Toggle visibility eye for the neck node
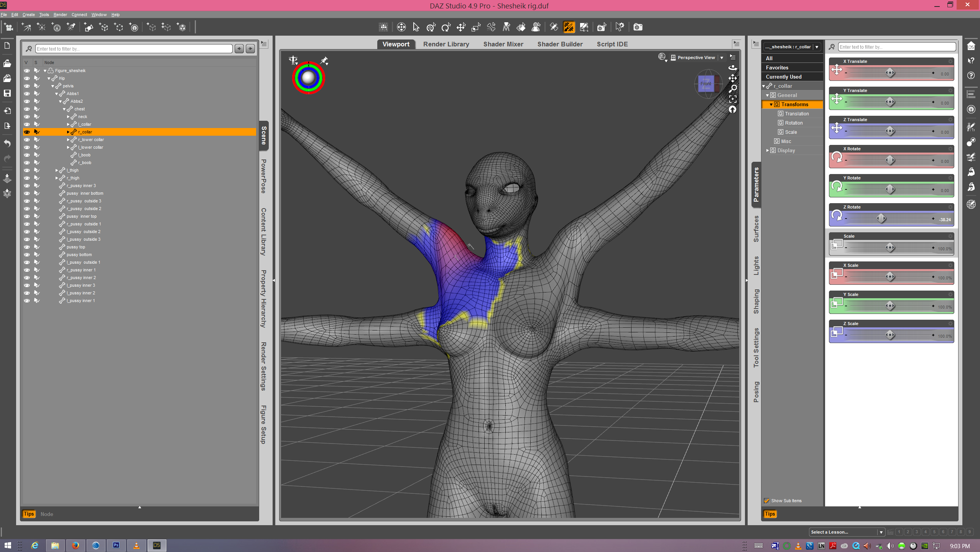 point(27,117)
